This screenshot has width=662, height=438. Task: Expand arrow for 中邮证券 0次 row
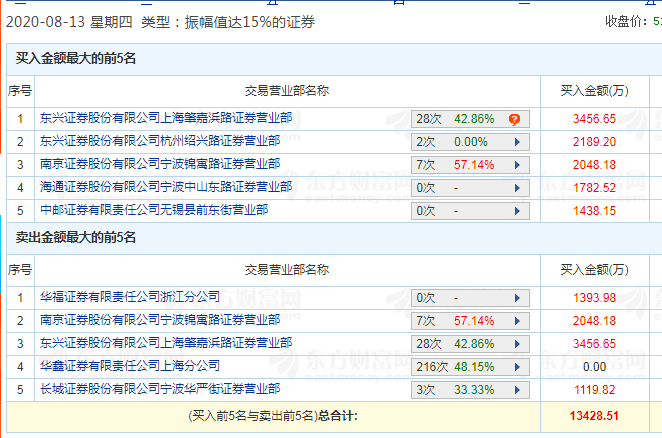(517, 211)
